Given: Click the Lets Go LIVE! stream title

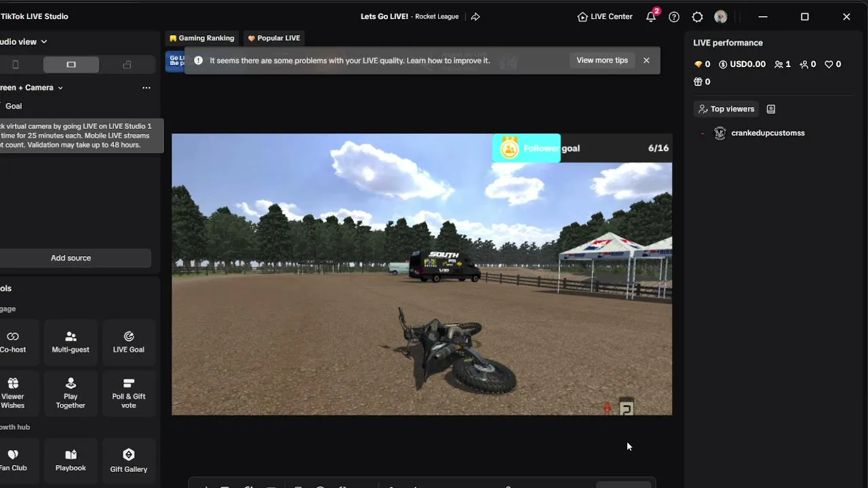Looking at the screenshot, I should [384, 17].
